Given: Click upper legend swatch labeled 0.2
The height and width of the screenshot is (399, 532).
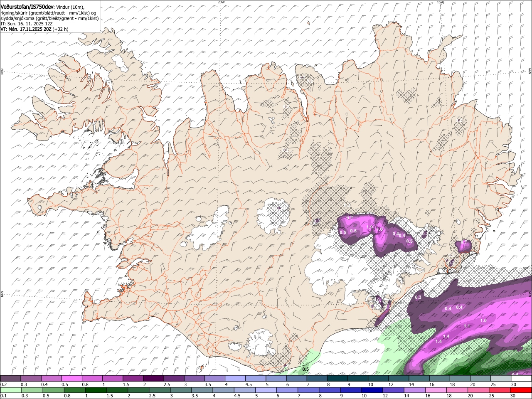Looking at the screenshot, I should 10,379.
